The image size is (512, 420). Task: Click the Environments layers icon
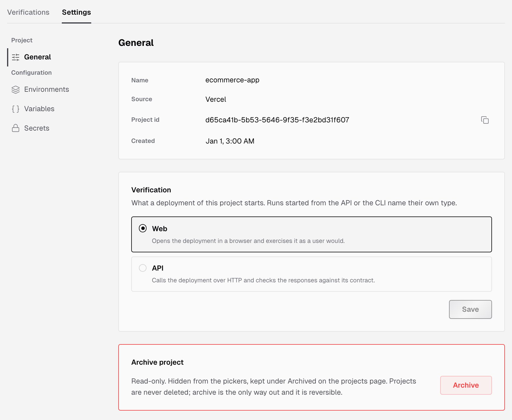click(16, 89)
